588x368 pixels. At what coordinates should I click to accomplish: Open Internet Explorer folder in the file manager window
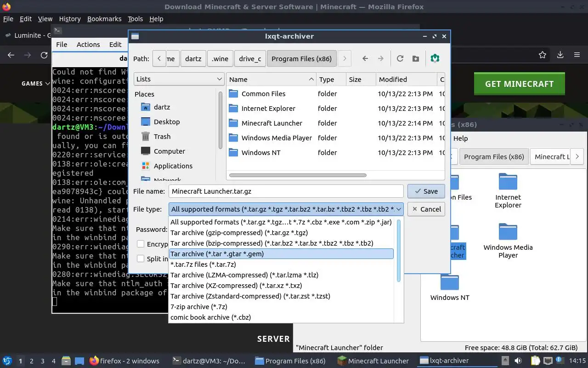point(508,191)
